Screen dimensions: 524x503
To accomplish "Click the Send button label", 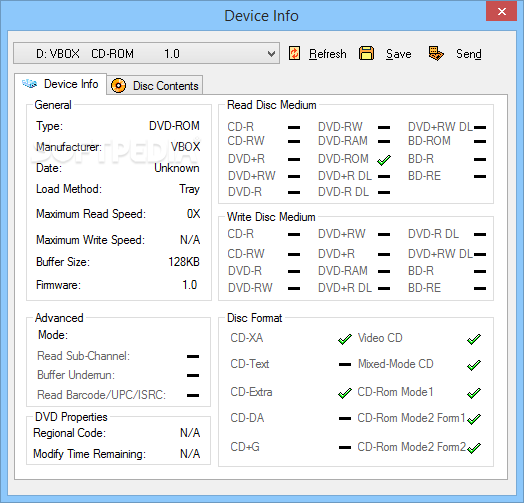I will coord(469,54).
